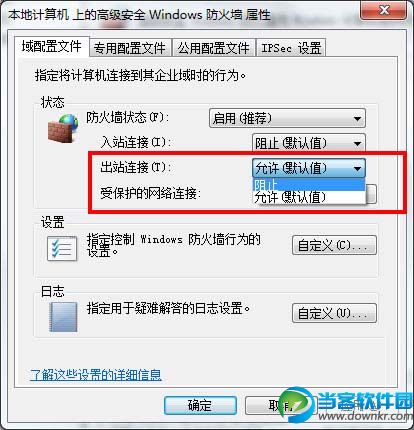
Task: Open 了解这些设置的详细信息 link
Action: (96, 375)
